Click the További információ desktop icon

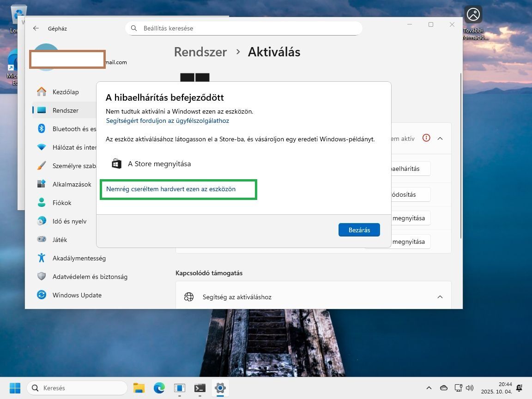tap(474, 23)
